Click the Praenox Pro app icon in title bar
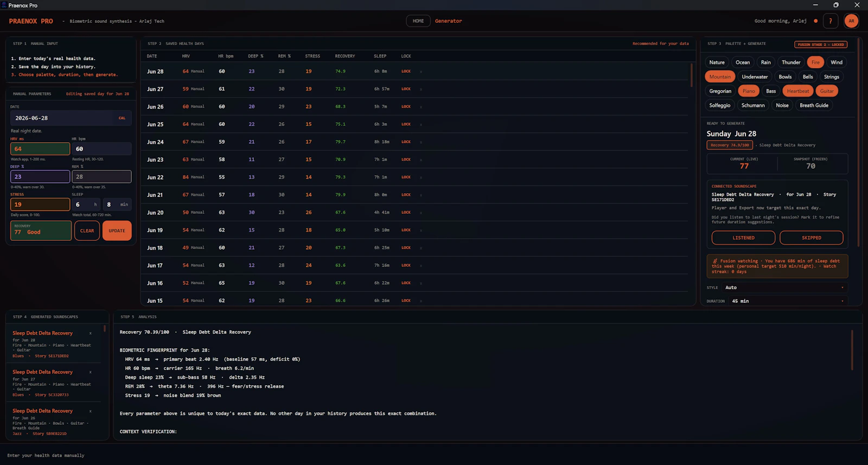This screenshot has width=868, height=465. click(x=4, y=5)
